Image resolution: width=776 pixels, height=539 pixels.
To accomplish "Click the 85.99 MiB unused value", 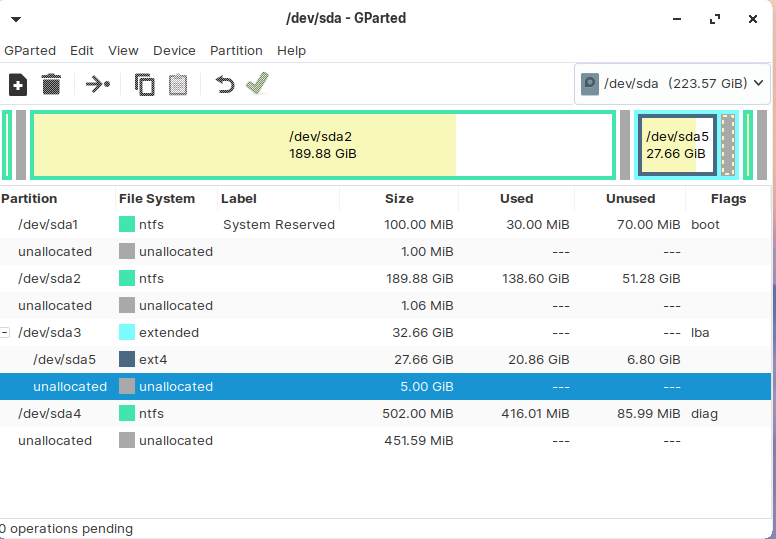I will [648, 413].
